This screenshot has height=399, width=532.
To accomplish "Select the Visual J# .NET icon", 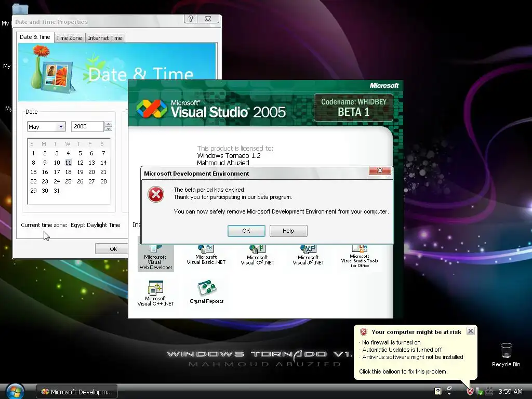I will (x=308, y=255).
